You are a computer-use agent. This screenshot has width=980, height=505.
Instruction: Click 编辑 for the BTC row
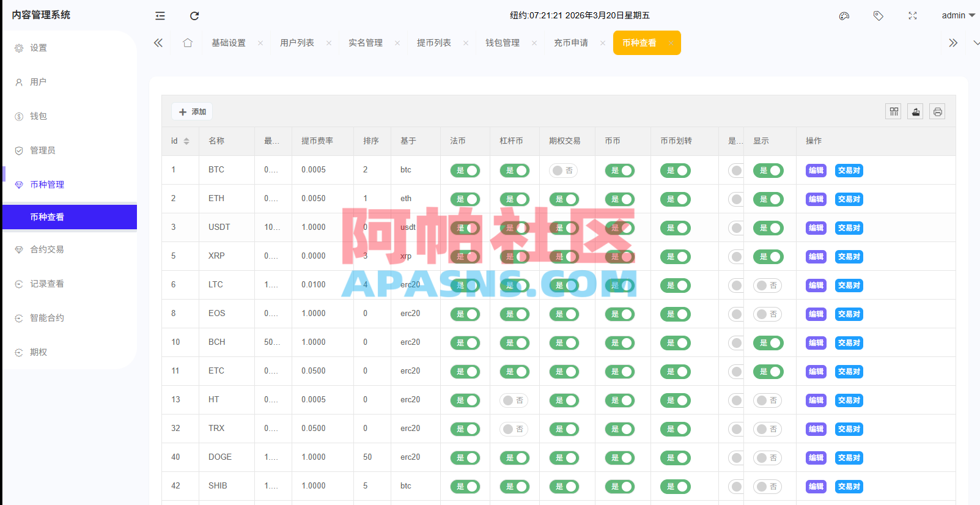click(816, 171)
